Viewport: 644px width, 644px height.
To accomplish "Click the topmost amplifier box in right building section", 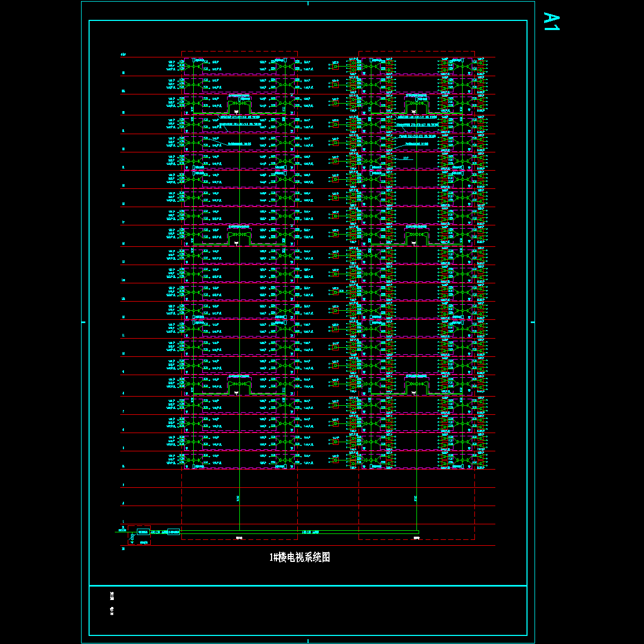I will (x=416, y=103).
